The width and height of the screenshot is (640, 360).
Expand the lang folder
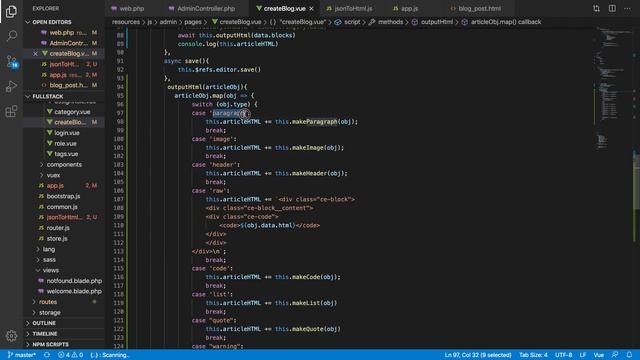49,249
